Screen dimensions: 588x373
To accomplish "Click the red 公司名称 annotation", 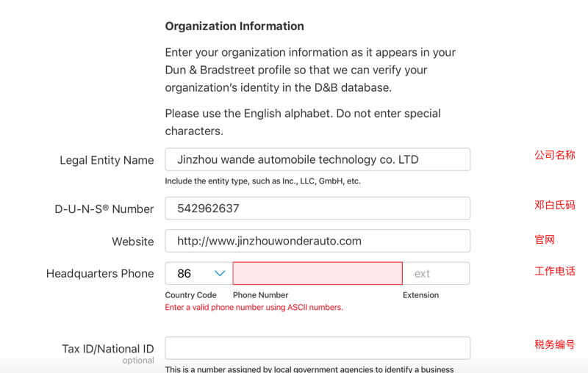I will click(x=555, y=155).
